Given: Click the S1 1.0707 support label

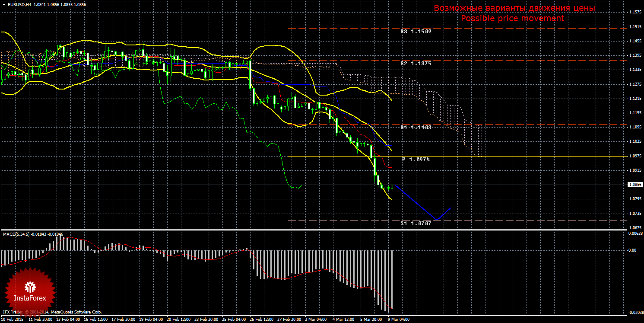Looking at the screenshot, I should tap(416, 224).
